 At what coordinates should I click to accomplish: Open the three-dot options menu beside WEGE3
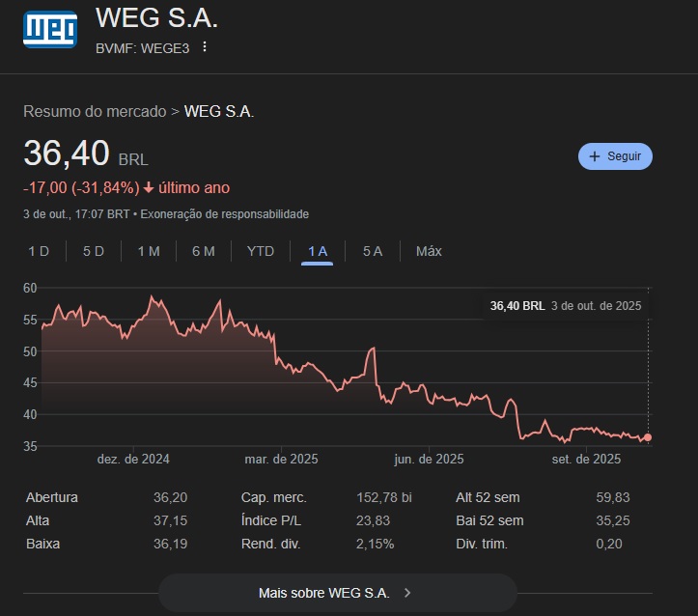pos(205,47)
